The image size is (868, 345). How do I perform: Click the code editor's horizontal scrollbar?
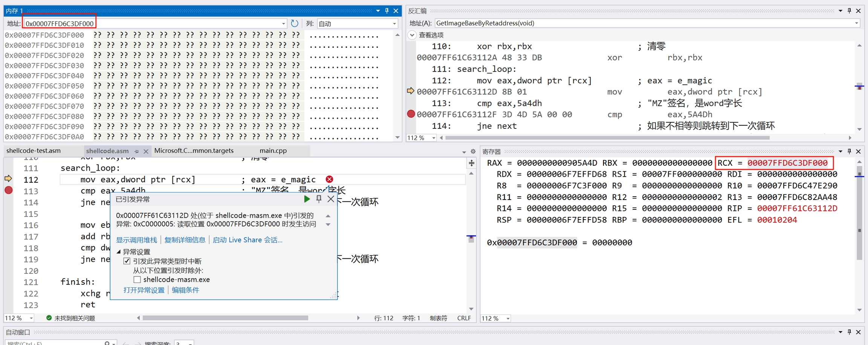tap(225, 318)
